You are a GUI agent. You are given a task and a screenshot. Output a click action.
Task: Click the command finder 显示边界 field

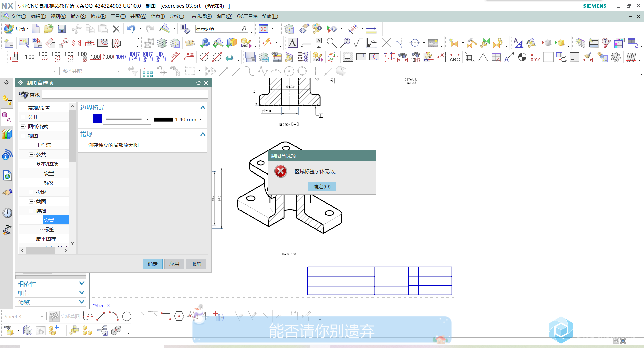pos(218,29)
